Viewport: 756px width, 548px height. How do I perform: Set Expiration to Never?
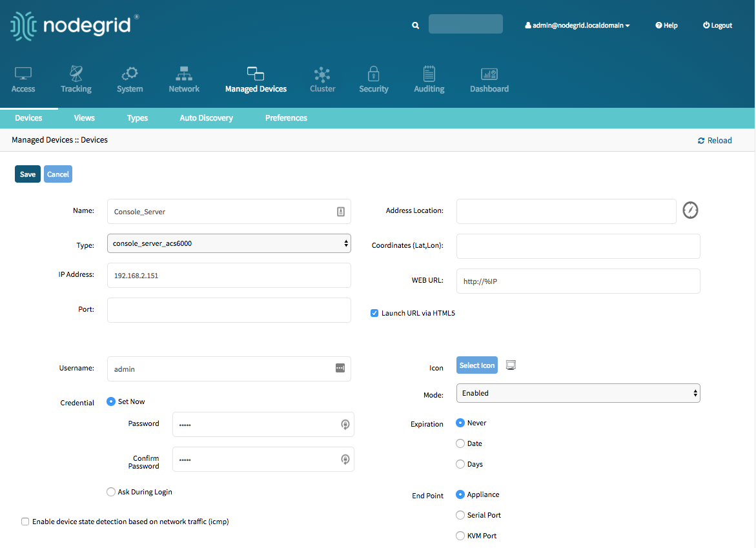coord(460,423)
